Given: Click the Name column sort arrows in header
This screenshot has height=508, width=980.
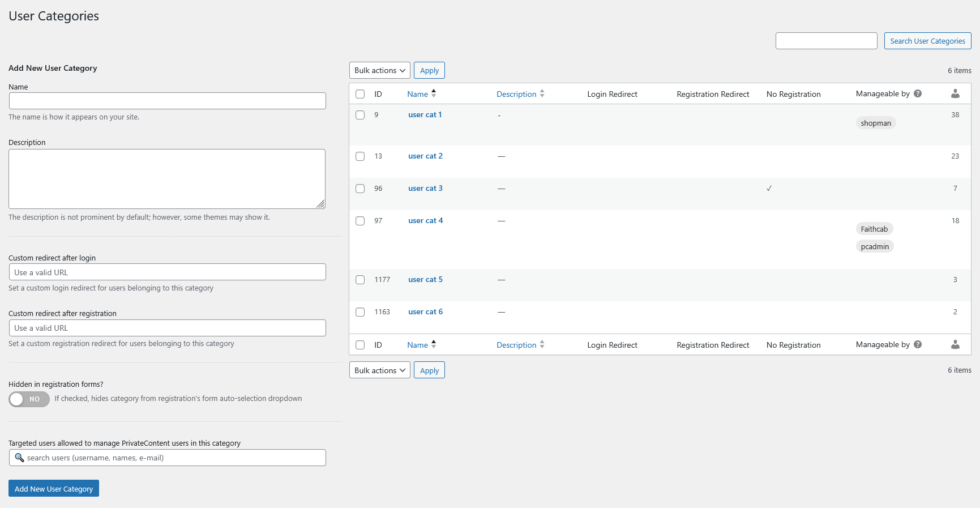Looking at the screenshot, I should [x=434, y=93].
